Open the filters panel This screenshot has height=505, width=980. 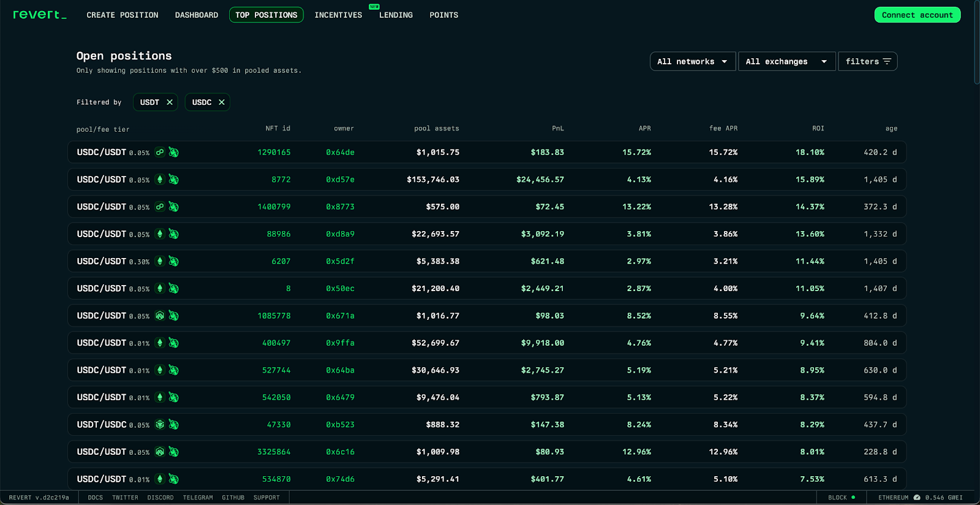point(868,61)
